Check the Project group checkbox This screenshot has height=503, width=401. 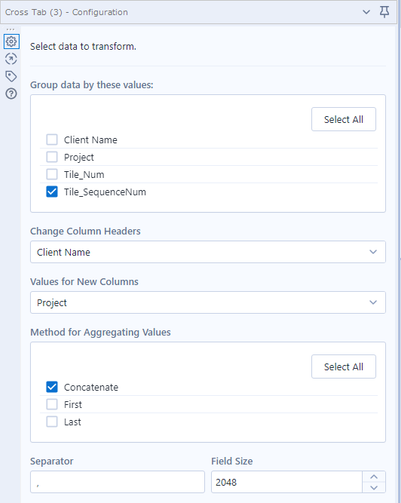52,157
